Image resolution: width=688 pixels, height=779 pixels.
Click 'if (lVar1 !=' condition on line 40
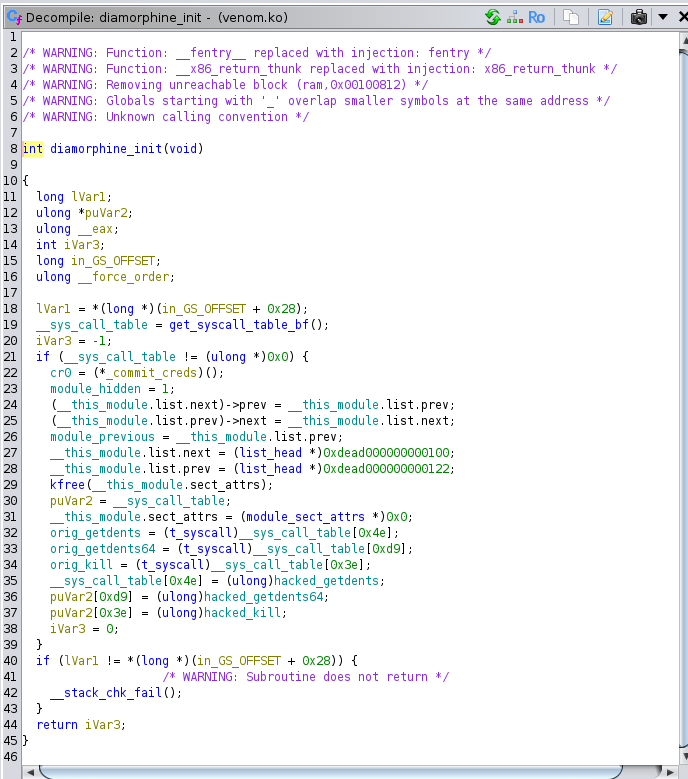tap(78, 661)
